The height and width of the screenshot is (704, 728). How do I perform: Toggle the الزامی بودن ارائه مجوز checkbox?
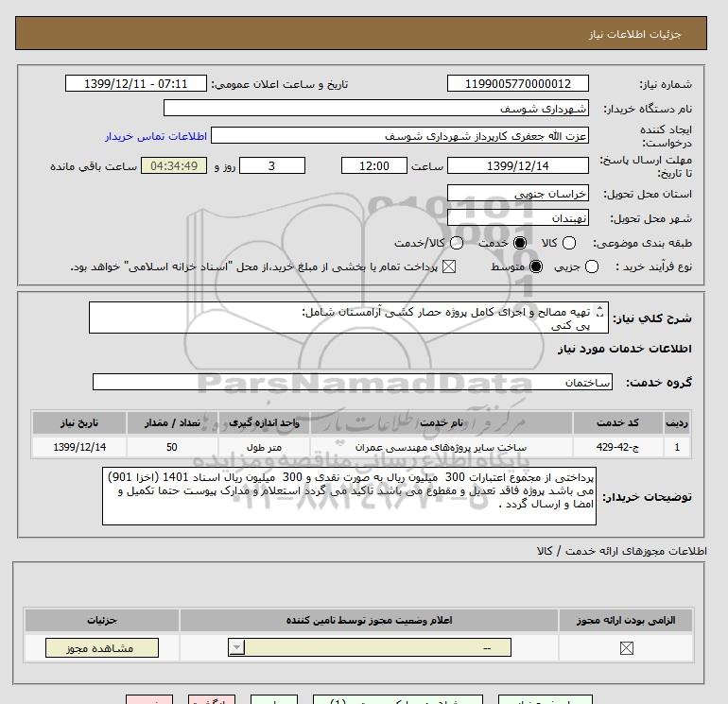[626, 648]
